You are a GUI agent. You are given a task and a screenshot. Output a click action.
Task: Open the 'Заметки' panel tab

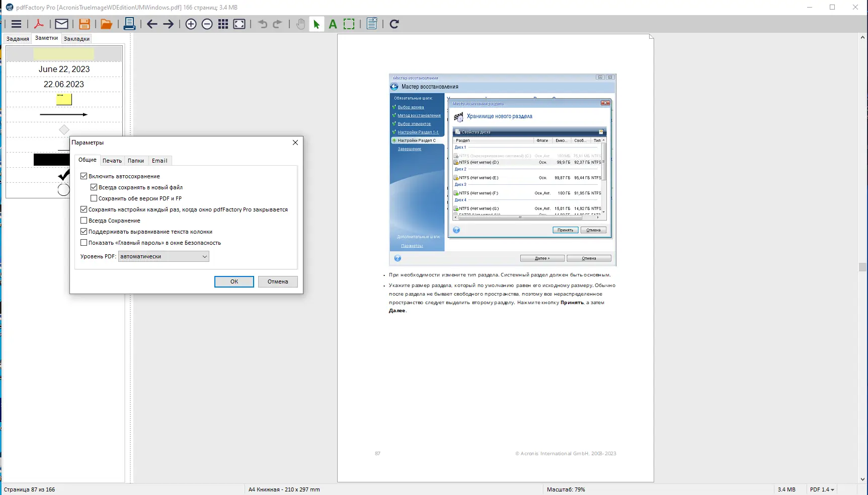(46, 38)
